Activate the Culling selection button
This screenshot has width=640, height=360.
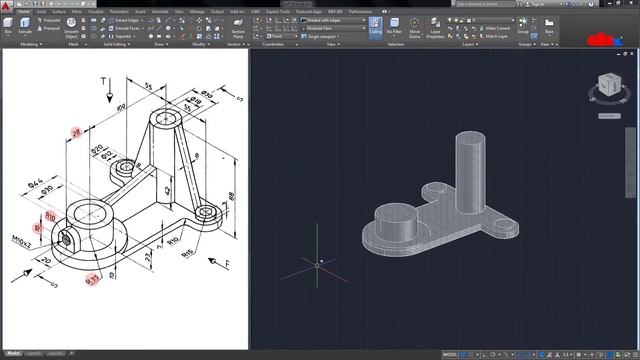click(x=375, y=28)
